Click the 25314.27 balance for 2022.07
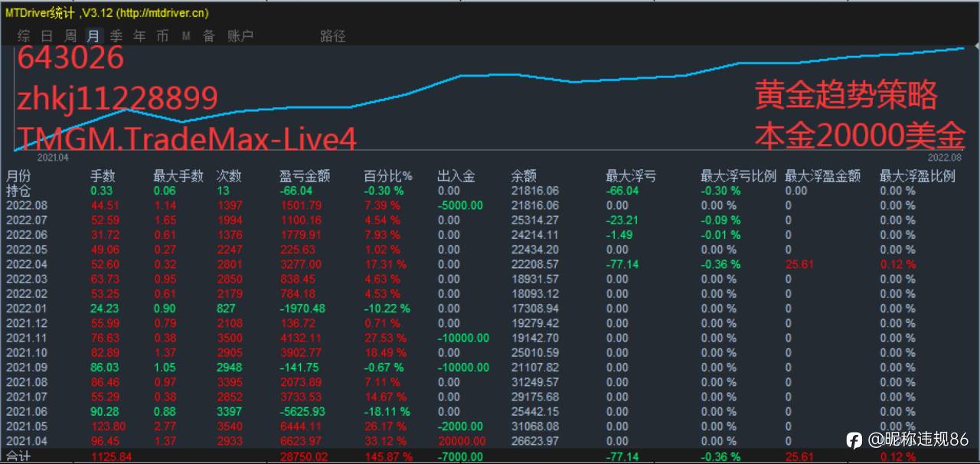The image size is (980, 464). [535, 221]
